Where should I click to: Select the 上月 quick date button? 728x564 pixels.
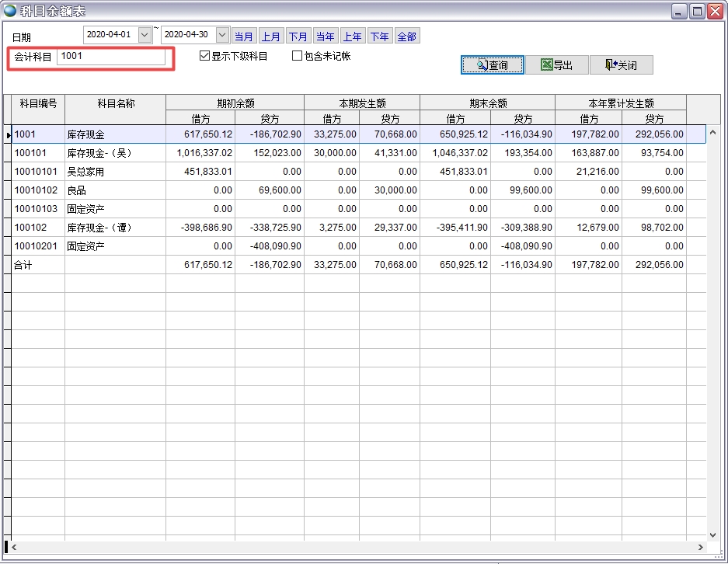click(x=271, y=37)
